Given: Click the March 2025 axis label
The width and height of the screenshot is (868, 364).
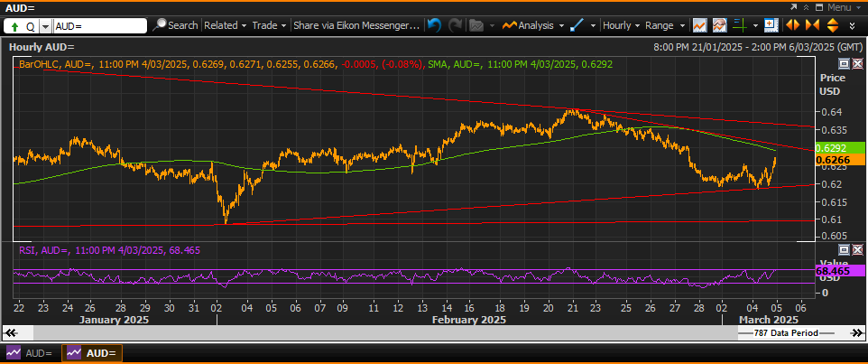Looking at the screenshot, I should point(769,321).
